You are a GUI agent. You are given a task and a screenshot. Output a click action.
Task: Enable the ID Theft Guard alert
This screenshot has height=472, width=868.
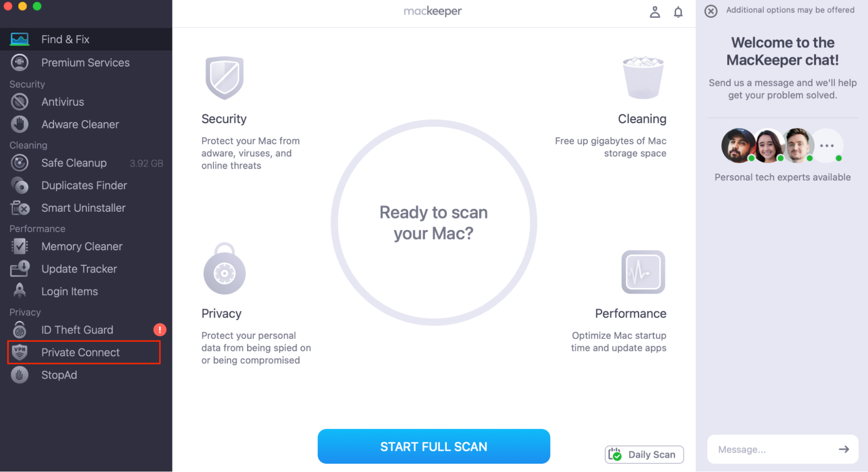point(160,330)
